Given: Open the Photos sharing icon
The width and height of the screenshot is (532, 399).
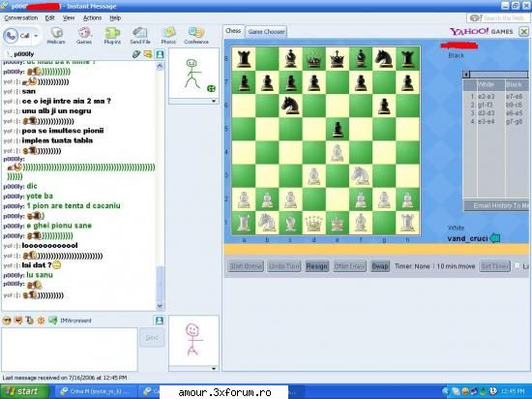Looking at the screenshot, I should click(168, 35).
